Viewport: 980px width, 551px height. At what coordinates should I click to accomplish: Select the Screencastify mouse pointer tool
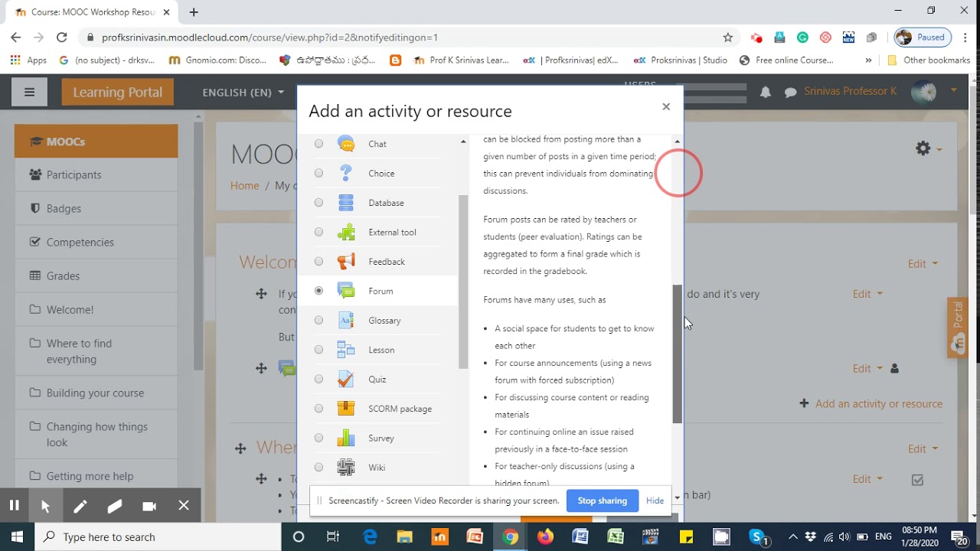tap(45, 505)
